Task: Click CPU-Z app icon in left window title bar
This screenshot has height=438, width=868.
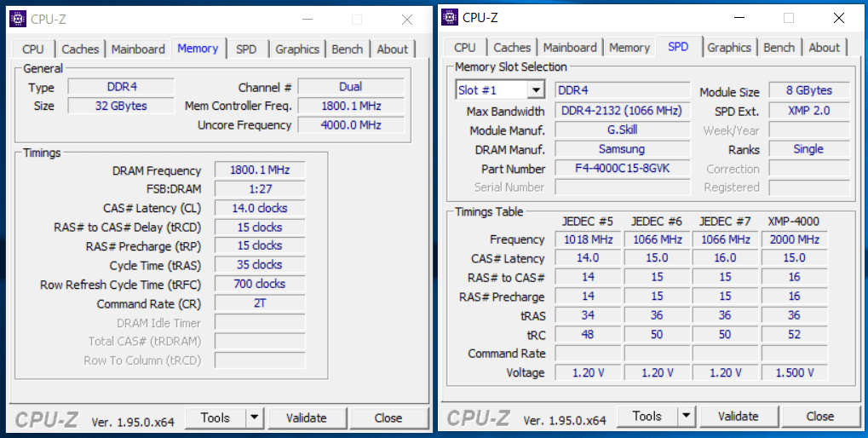Action: point(18,20)
